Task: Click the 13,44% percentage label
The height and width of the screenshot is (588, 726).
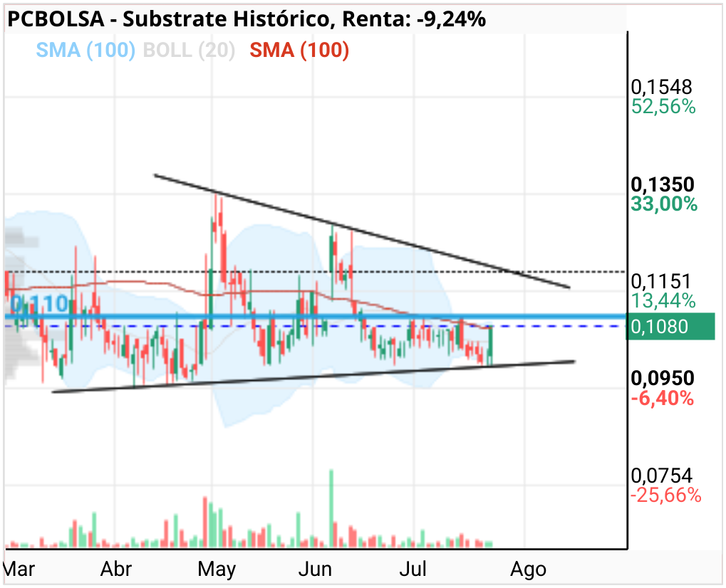Action: click(x=663, y=301)
